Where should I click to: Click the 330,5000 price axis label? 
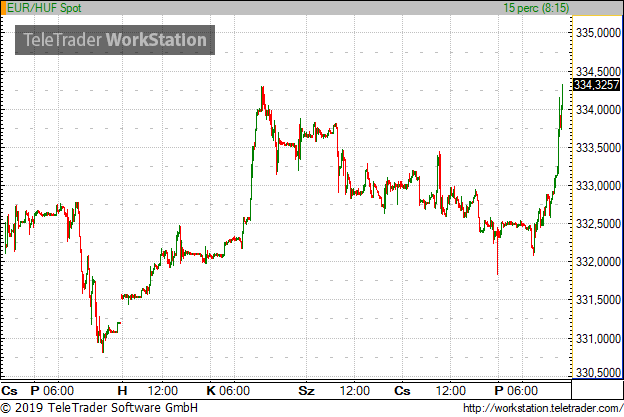599,373
